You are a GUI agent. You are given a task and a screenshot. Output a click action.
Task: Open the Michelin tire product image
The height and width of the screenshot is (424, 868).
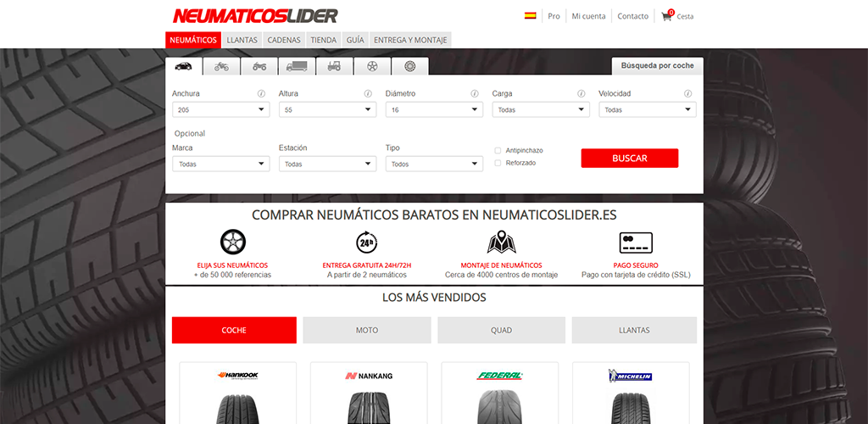pyautogui.click(x=630, y=407)
